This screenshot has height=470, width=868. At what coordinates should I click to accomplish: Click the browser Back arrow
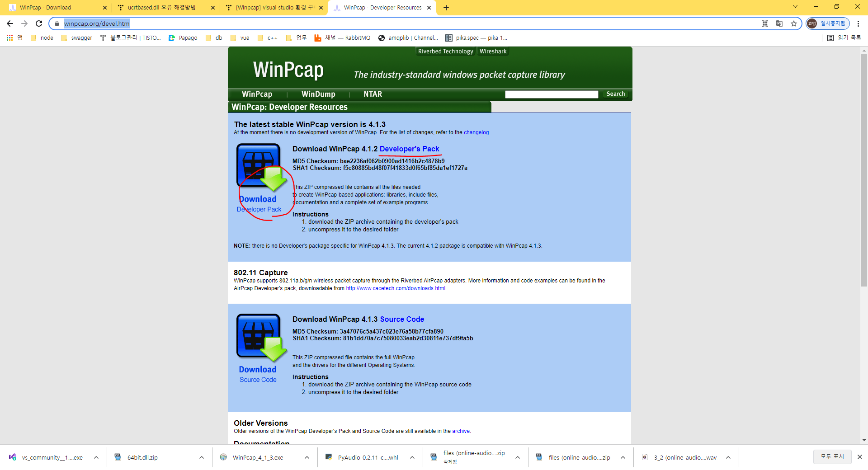10,23
